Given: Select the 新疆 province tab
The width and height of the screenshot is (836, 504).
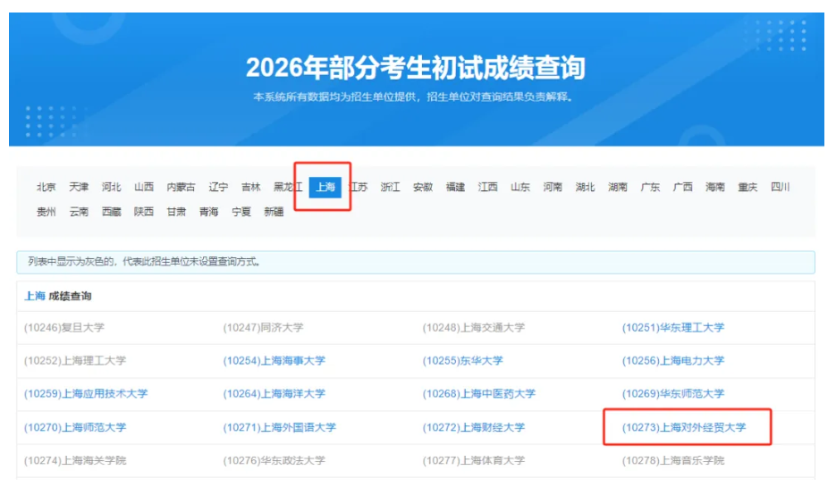Looking at the screenshot, I should tap(274, 212).
